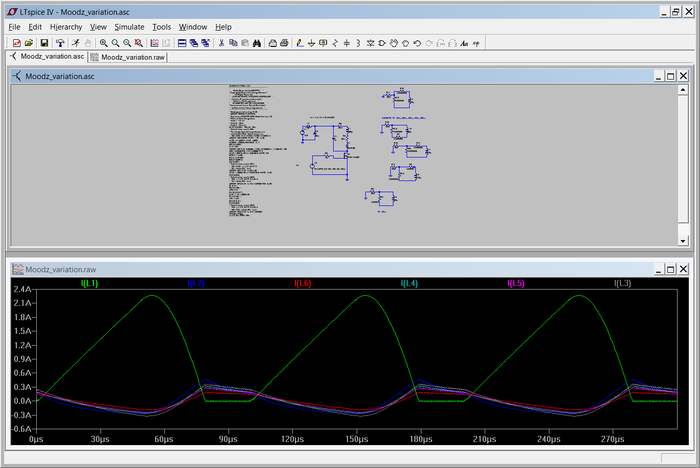Click the Run simulation icon
This screenshot has width=700, height=468.
coord(75,43)
